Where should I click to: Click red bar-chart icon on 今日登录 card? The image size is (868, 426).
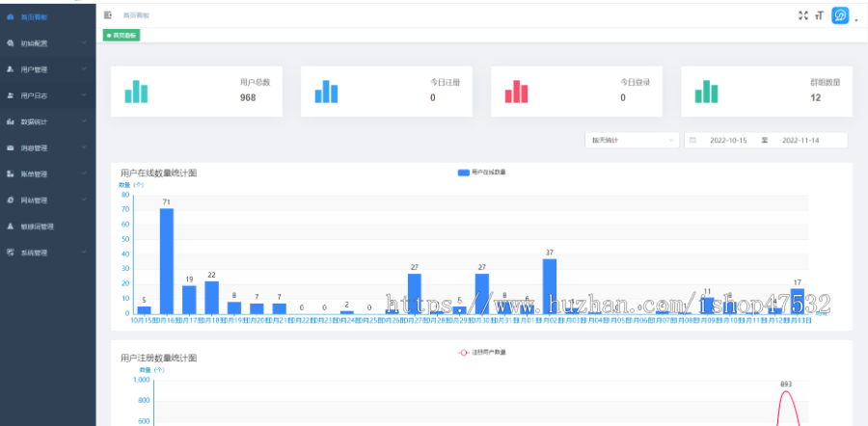[x=517, y=92]
